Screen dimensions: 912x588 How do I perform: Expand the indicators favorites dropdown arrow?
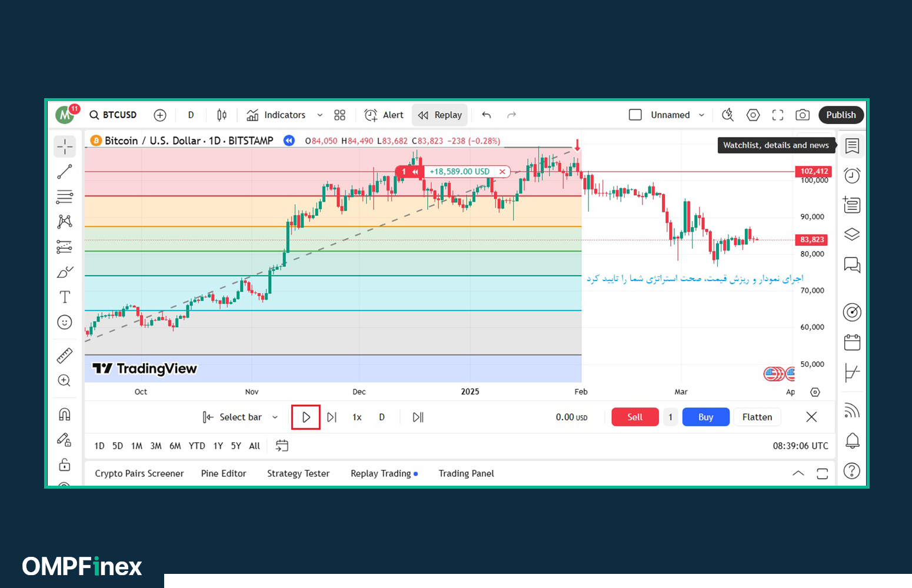tap(319, 115)
